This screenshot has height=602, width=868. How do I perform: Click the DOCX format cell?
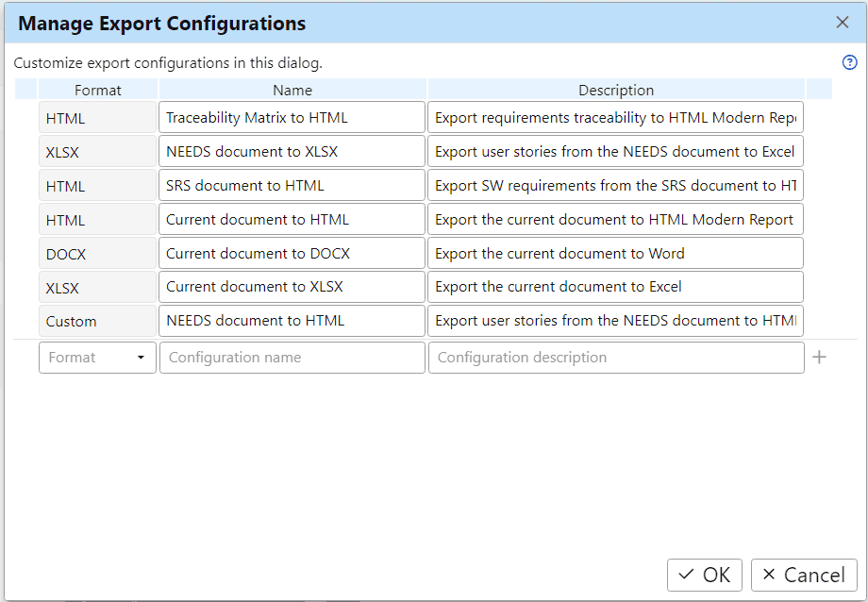97,254
